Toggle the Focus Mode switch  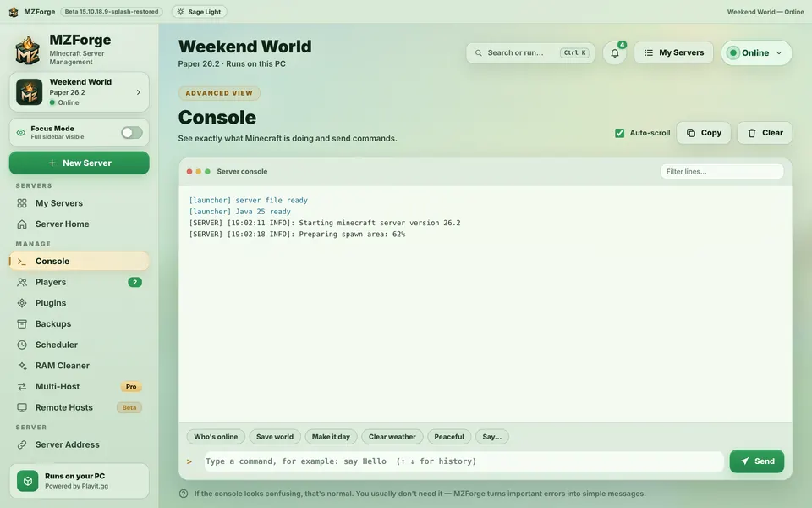coord(132,133)
